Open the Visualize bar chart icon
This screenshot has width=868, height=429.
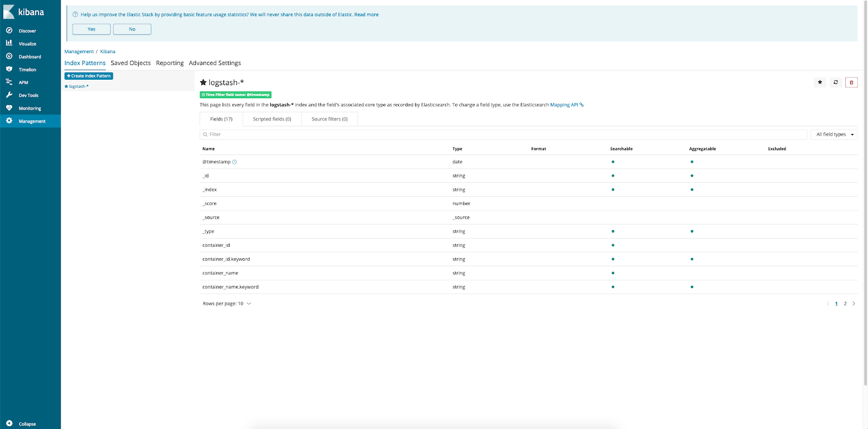tap(9, 43)
